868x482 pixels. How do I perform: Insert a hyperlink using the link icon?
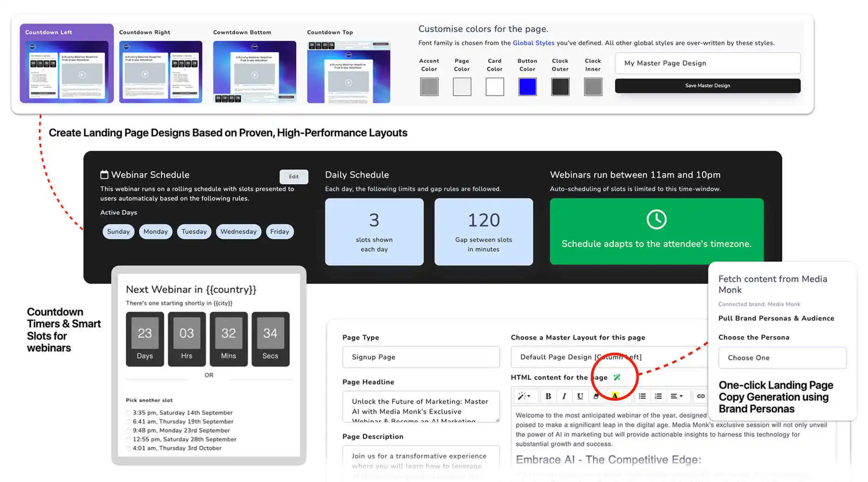701,396
